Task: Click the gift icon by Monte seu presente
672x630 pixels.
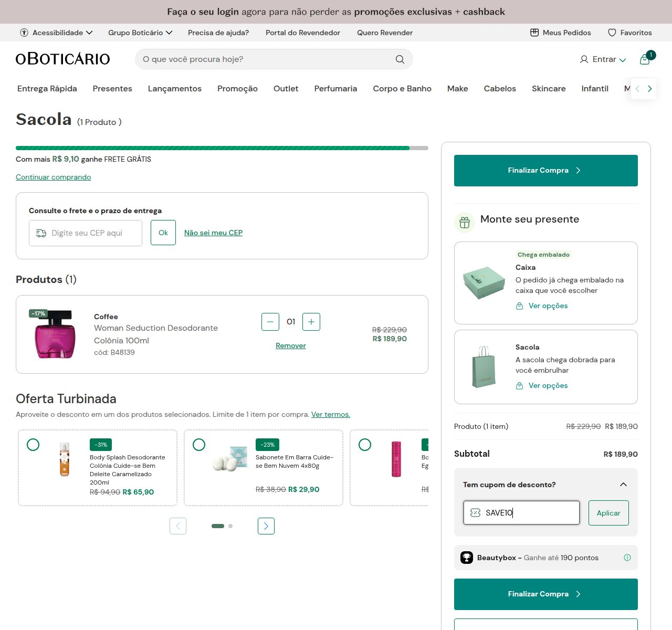Action: [x=465, y=223]
